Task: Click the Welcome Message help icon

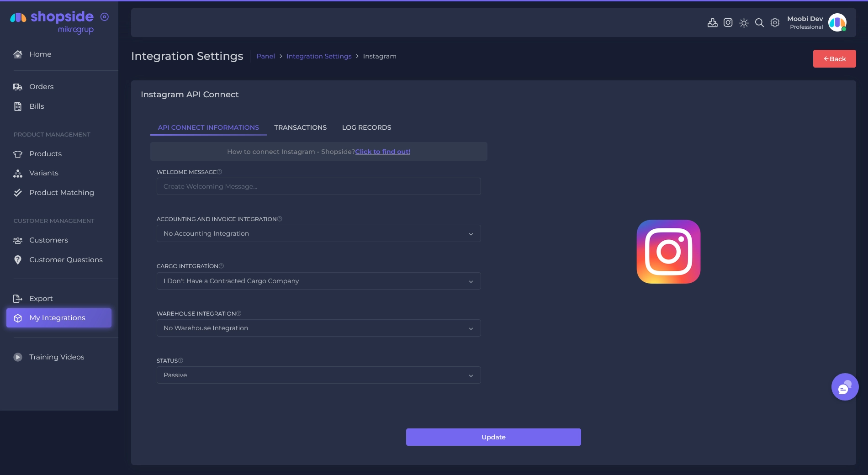Action: [220, 172]
